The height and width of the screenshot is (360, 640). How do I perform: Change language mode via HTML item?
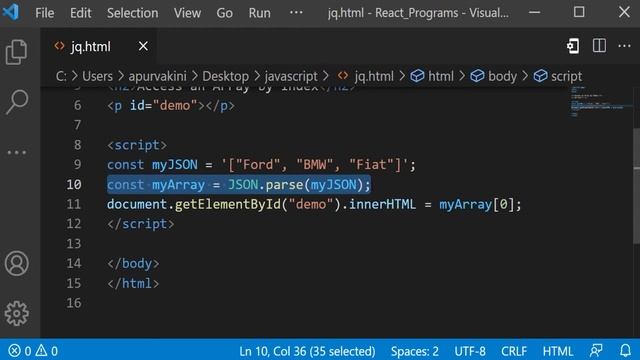(558, 351)
